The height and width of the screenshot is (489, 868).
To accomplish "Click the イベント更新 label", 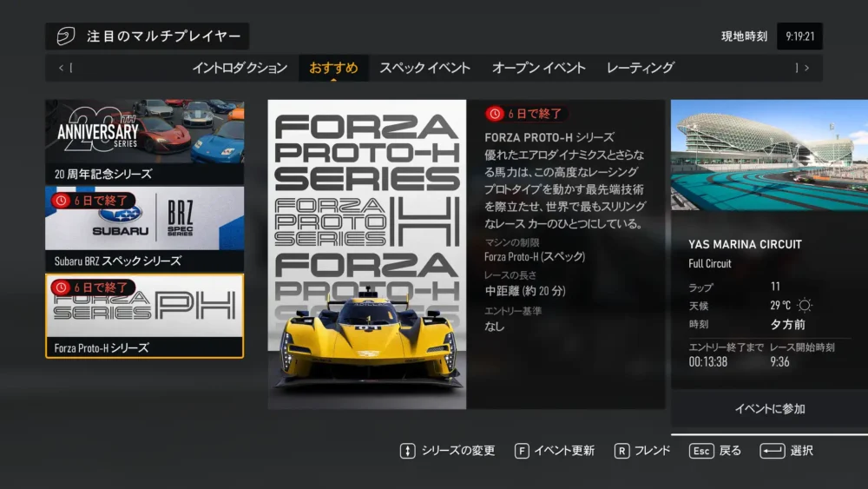I will [564, 451].
